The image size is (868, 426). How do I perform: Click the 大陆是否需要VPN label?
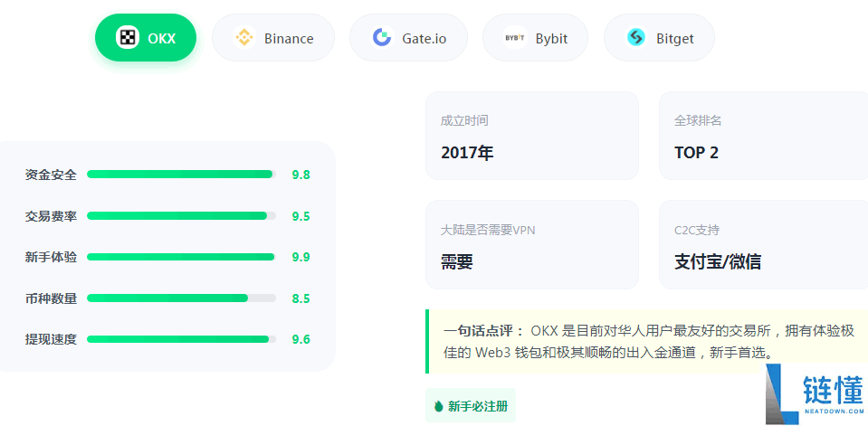coord(488,230)
